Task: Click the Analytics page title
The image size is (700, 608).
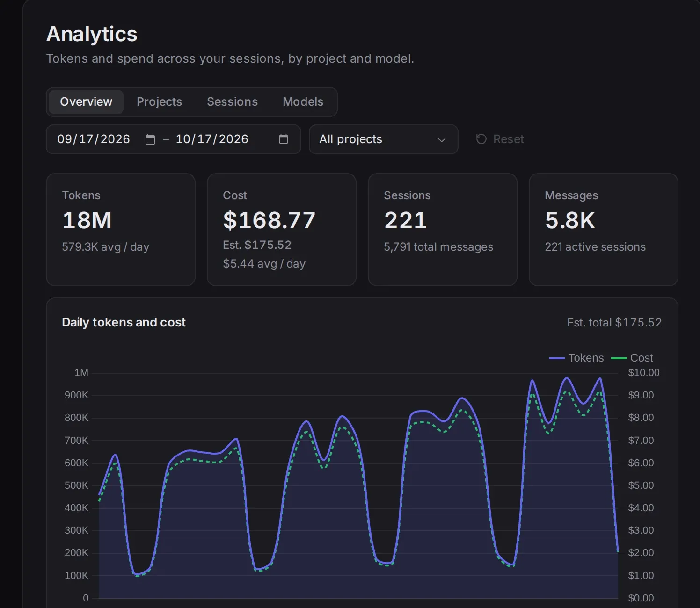Action: click(x=92, y=34)
